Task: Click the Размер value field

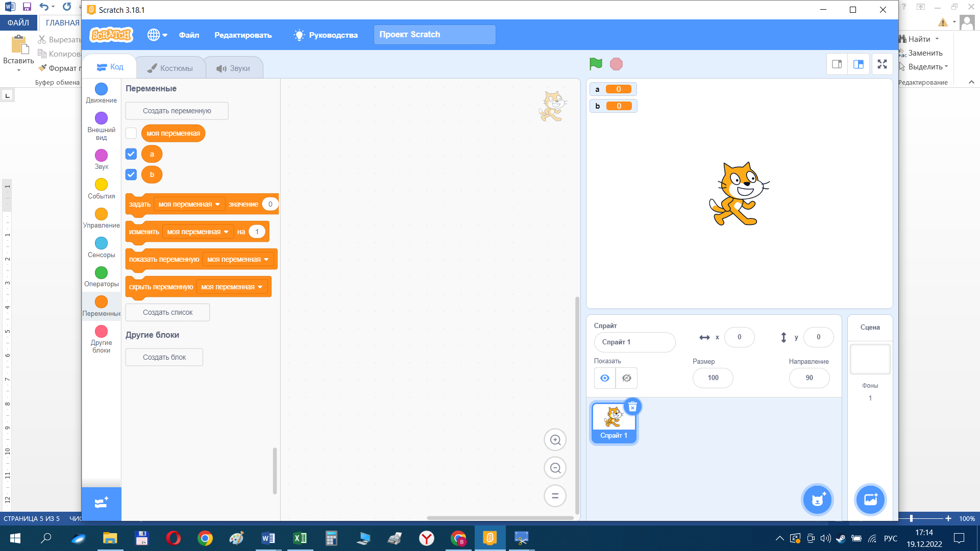Action: [713, 378]
